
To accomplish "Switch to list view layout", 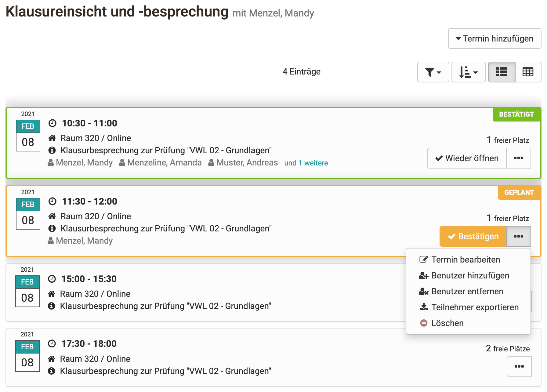I will tap(502, 72).
